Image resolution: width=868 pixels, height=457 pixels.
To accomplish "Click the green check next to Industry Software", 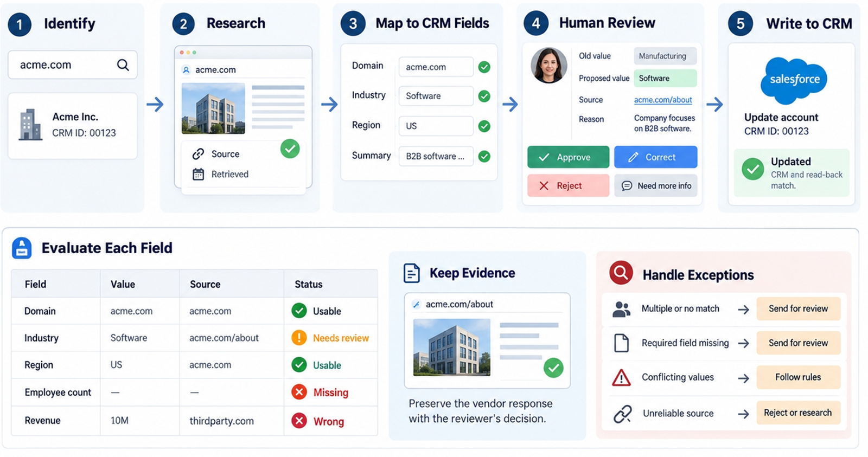I will pos(484,96).
